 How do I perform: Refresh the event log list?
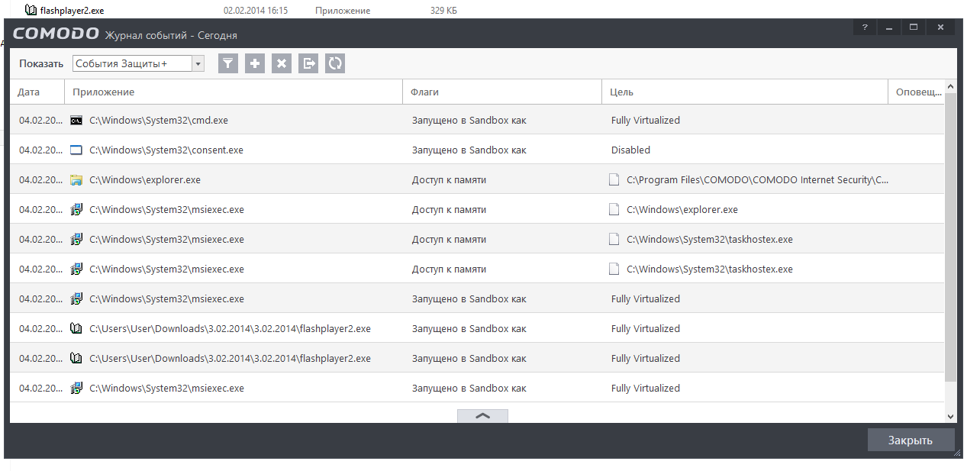335,63
